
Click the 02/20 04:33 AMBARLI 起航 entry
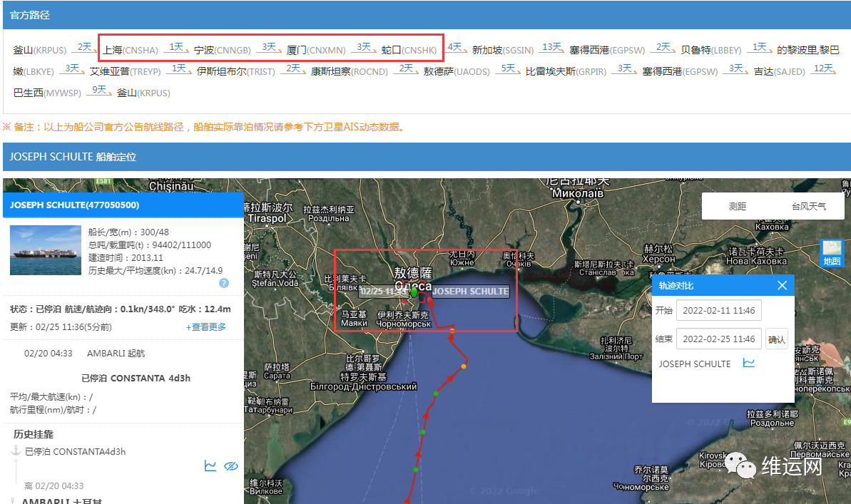coord(85,353)
